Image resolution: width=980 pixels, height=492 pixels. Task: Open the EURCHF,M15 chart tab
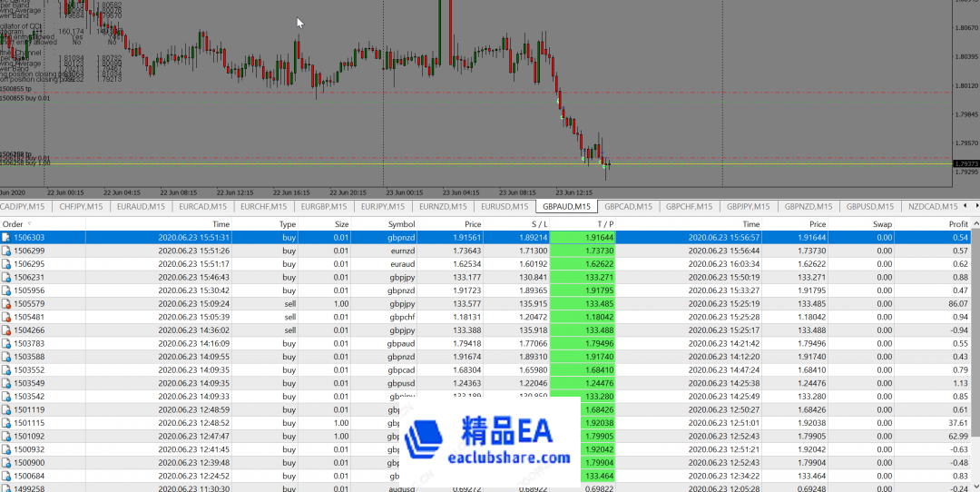pos(264,206)
